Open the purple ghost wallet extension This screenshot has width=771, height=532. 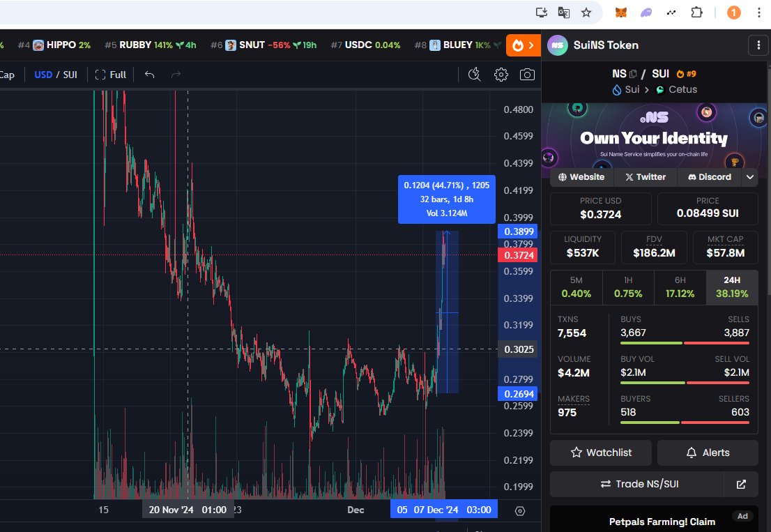pyautogui.click(x=646, y=13)
